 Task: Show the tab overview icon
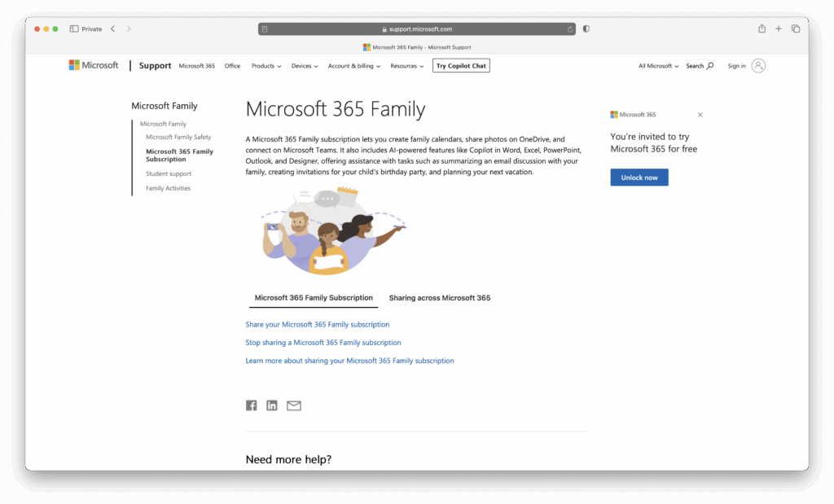796,28
